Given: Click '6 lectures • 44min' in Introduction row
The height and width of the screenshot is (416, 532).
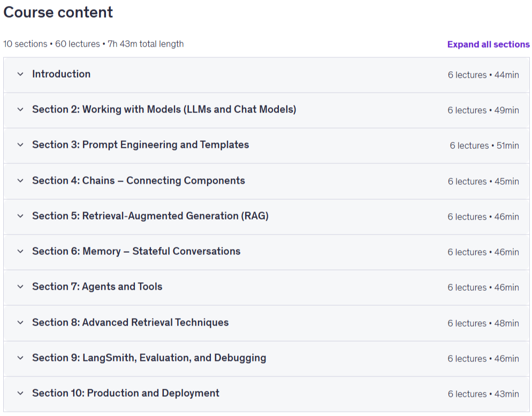Looking at the screenshot, I should pyautogui.click(x=483, y=75).
